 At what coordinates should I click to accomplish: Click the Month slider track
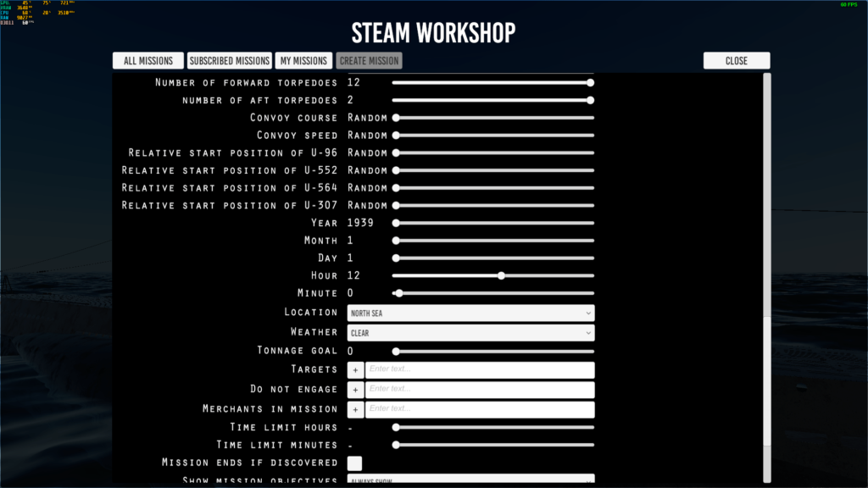[492, 241]
